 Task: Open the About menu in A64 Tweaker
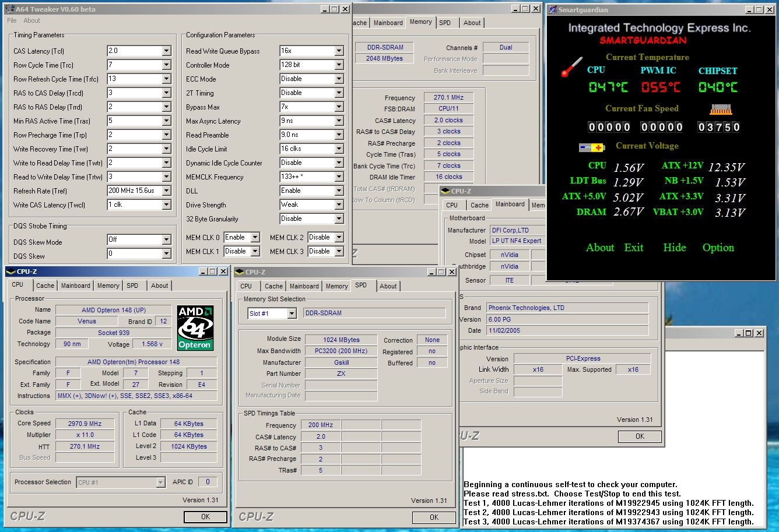(32, 20)
